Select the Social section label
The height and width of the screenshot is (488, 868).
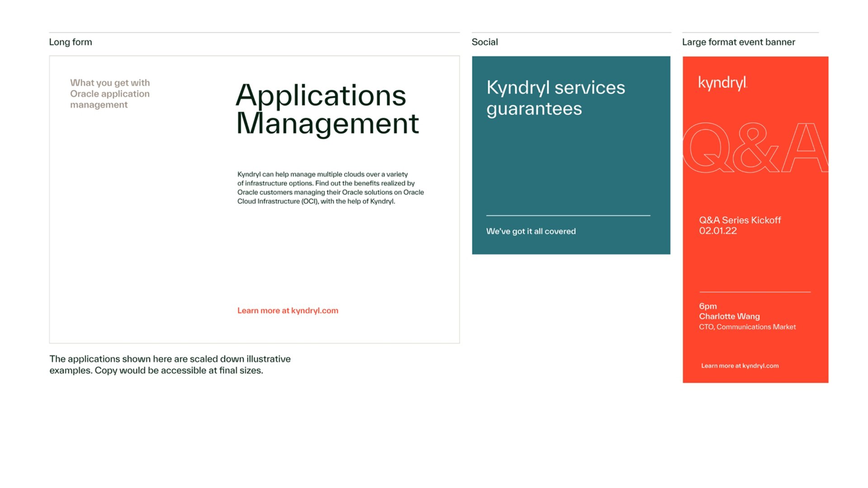pyautogui.click(x=485, y=42)
